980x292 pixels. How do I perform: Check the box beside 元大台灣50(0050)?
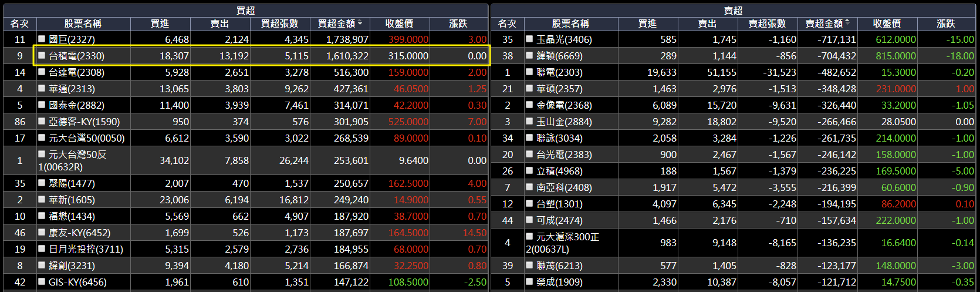pyautogui.click(x=42, y=137)
